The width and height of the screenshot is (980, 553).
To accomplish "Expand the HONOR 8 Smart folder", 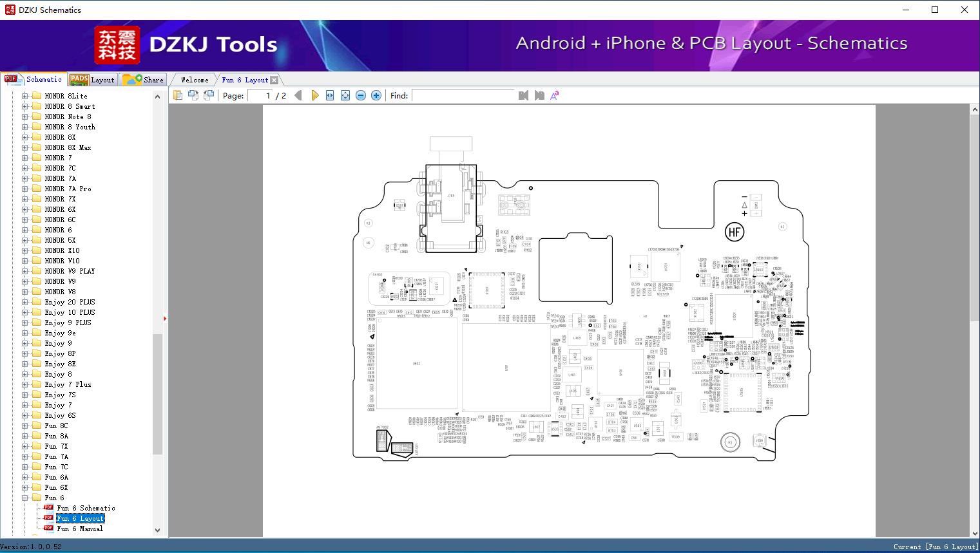I will 24,106.
